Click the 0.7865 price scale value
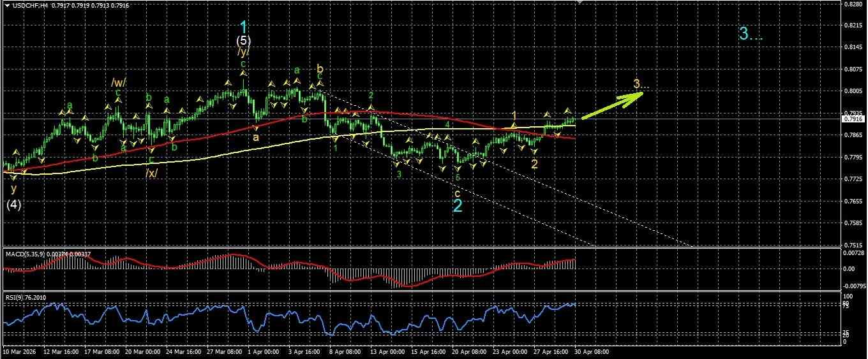The height and width of the screenshot is (359, 868). pos(852,135)
